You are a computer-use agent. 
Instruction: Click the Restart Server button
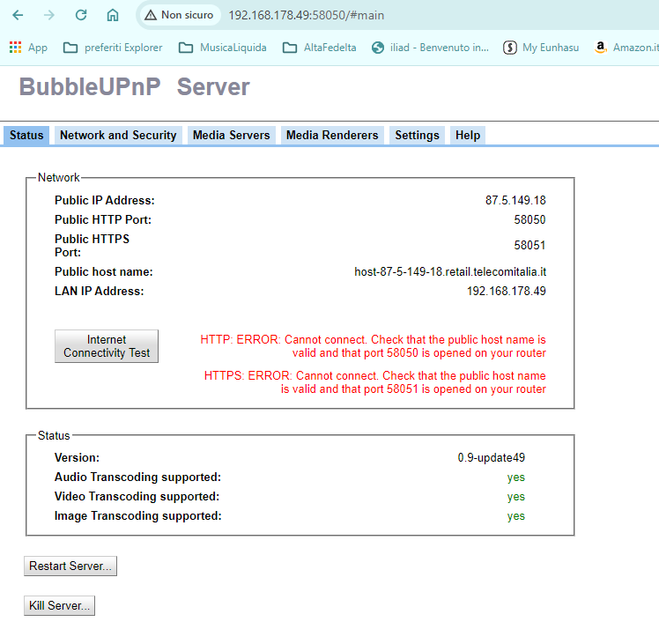70,566
